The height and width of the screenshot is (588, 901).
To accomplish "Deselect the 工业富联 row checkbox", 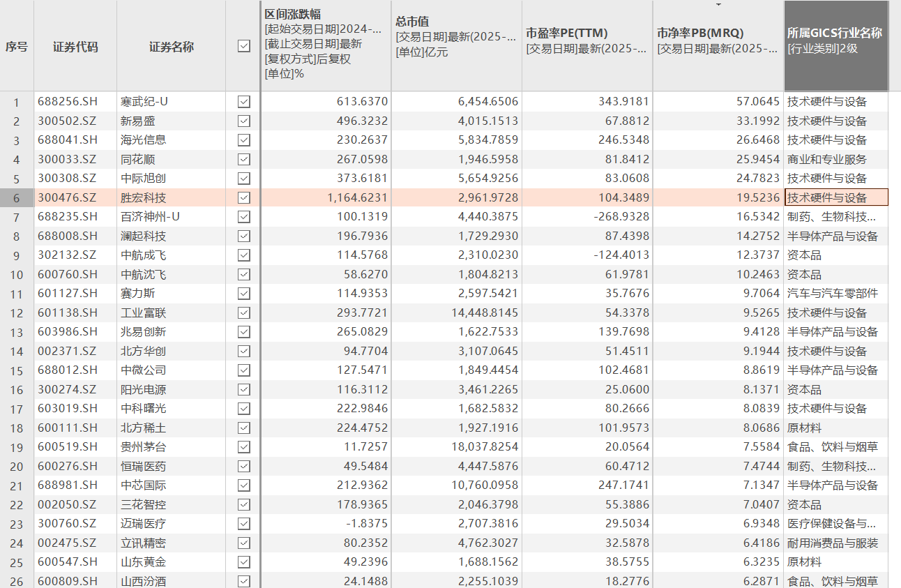I will pos(243,312).
